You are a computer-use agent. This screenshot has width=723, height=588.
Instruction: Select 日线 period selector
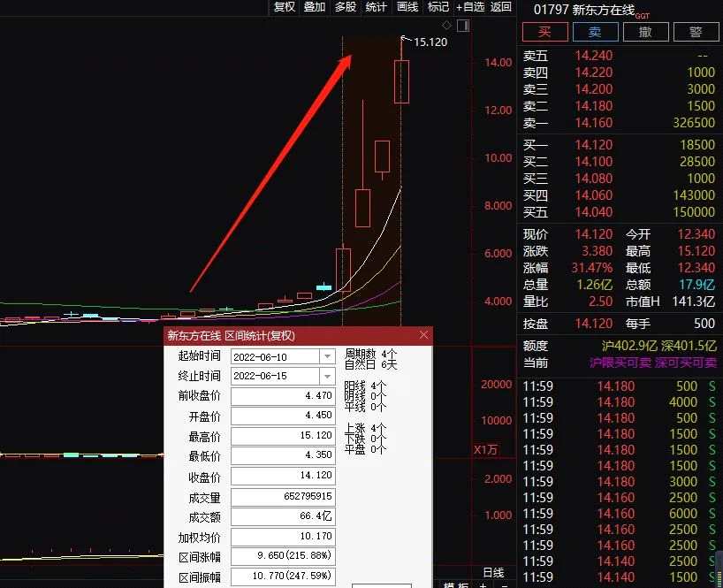click(x=493, y=573)
